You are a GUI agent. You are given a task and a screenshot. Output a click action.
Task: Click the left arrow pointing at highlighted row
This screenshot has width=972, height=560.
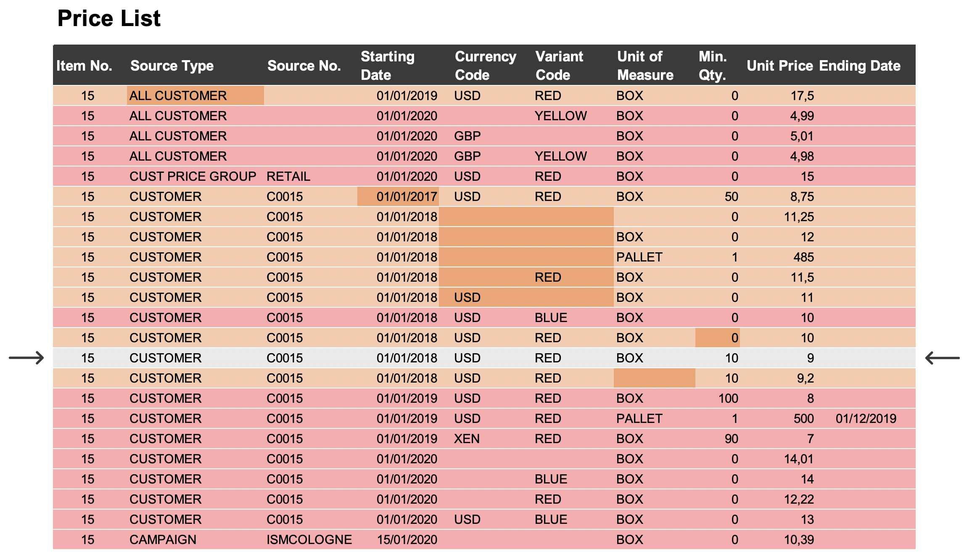pyautogui.click(x=26, y=358)
